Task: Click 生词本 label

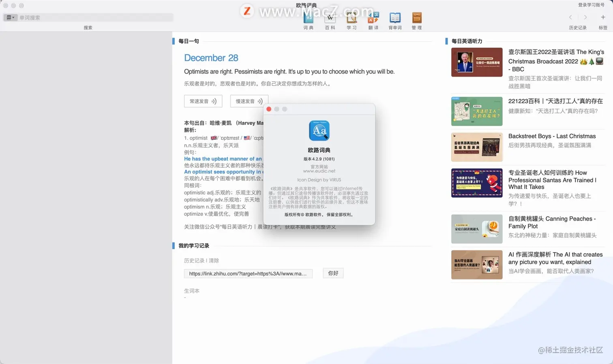Action: 192,291
